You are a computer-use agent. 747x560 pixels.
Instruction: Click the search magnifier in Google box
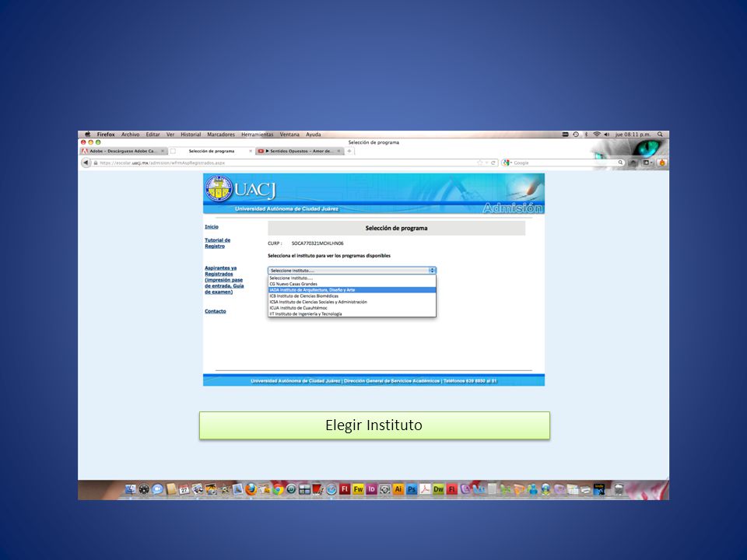620,163
